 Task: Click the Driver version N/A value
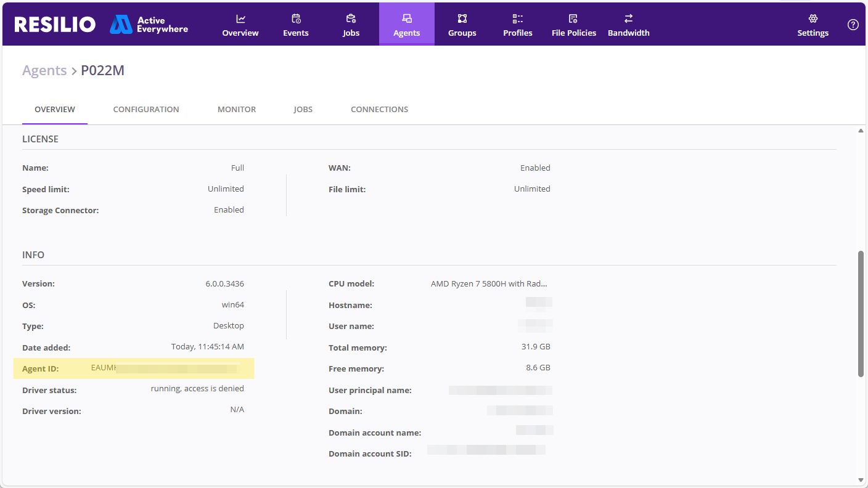coord(237,410)
